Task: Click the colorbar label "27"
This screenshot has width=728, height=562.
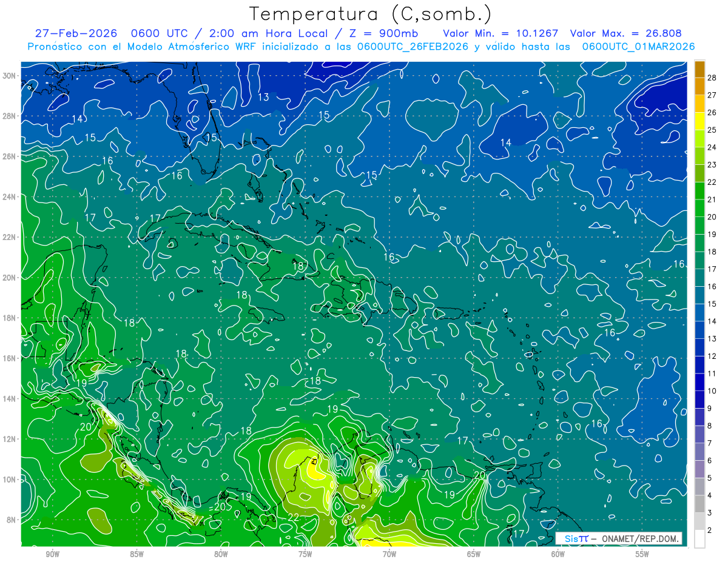Action: coord(712,95)
